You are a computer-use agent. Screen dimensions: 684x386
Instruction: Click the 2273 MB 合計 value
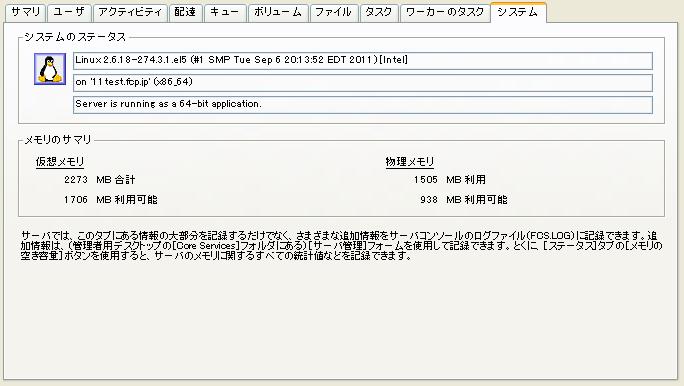(x=99, y=180)
